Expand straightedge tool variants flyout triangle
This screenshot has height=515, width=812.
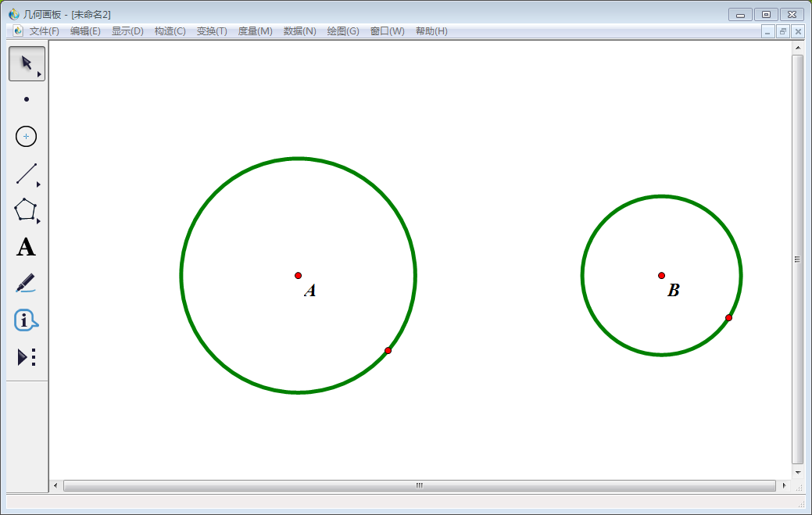point(38,184)
